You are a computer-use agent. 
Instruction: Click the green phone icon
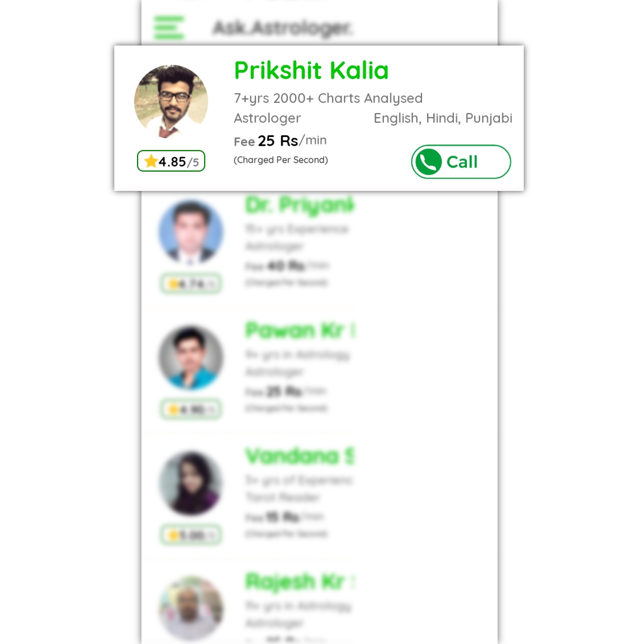[428, 162]
